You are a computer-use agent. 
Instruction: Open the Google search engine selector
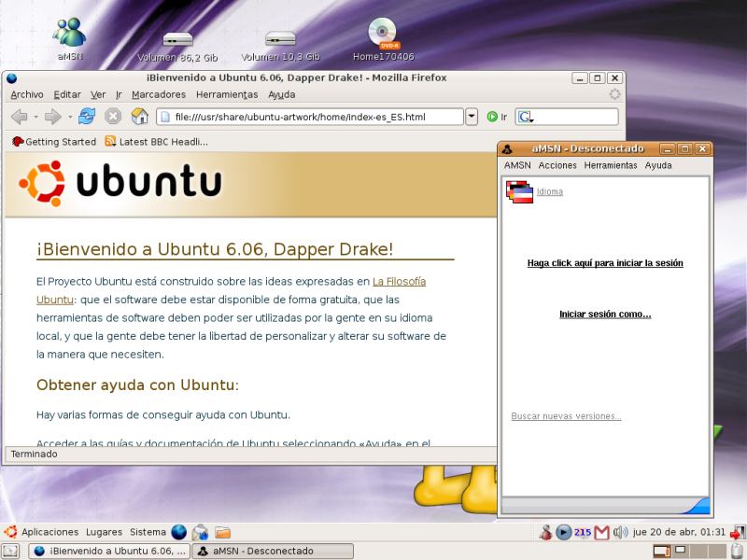coord(526,117)
